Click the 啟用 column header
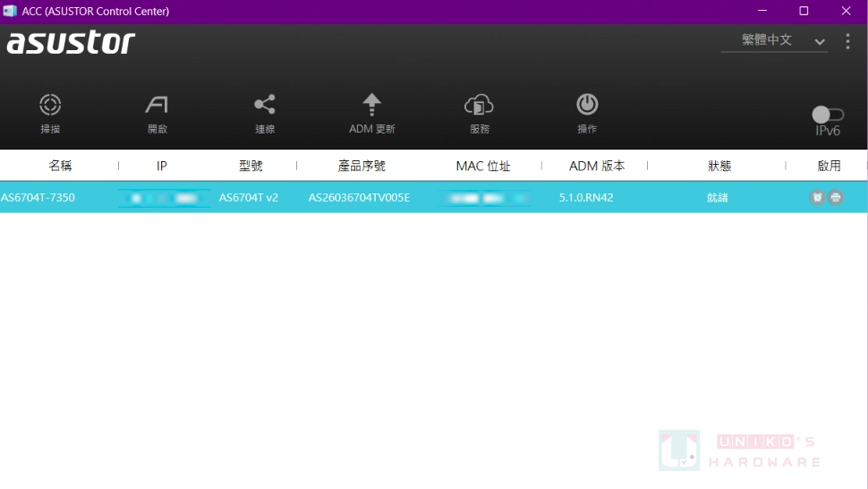The width and height of the screenshot is (868, 489). point(829,166)
